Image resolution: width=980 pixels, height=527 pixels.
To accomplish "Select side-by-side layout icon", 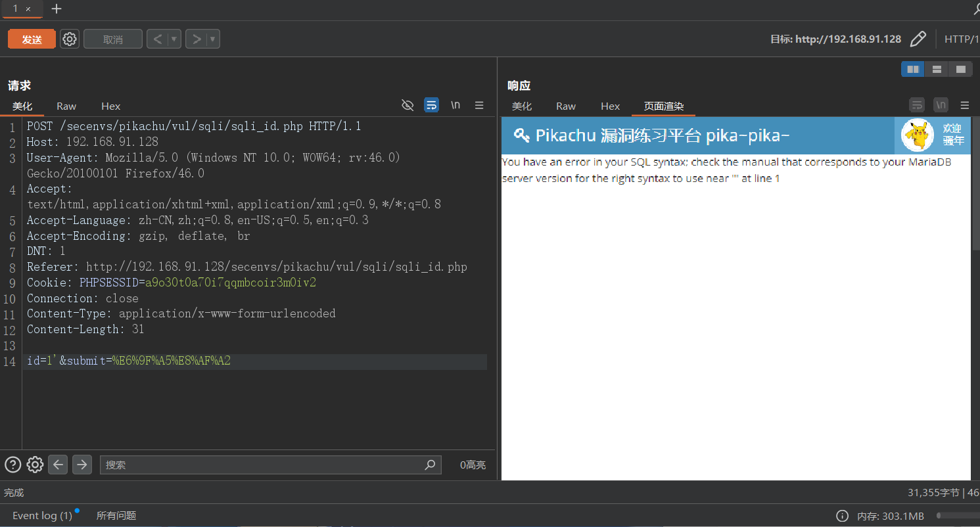I will point(912,69).
